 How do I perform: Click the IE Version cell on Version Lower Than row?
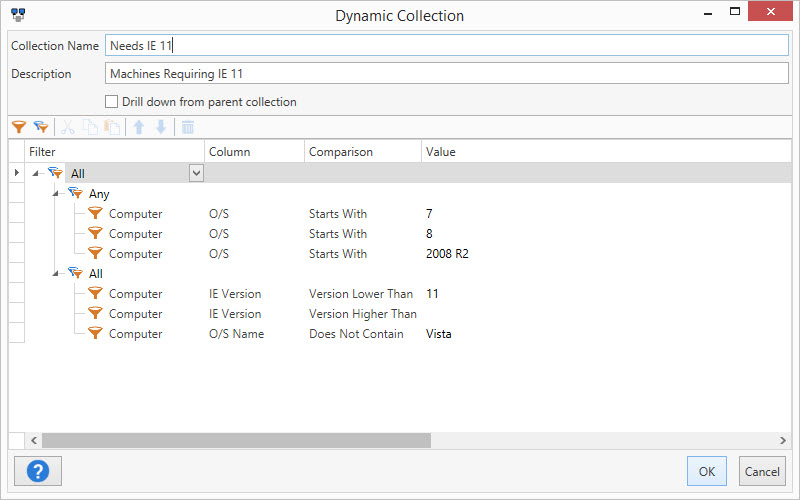[x=235, y=293]
